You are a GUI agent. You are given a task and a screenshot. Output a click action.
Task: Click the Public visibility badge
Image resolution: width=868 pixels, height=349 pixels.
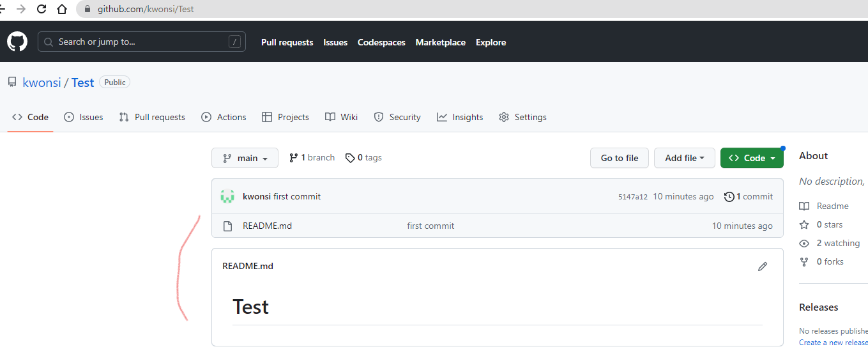point(115,82)
